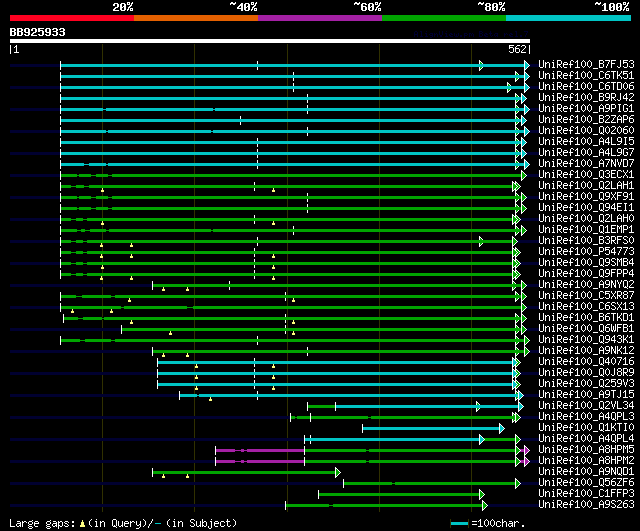Click the UniRef100_A9NK12 label
The image size is (640, 531).
tap(586, 351)
